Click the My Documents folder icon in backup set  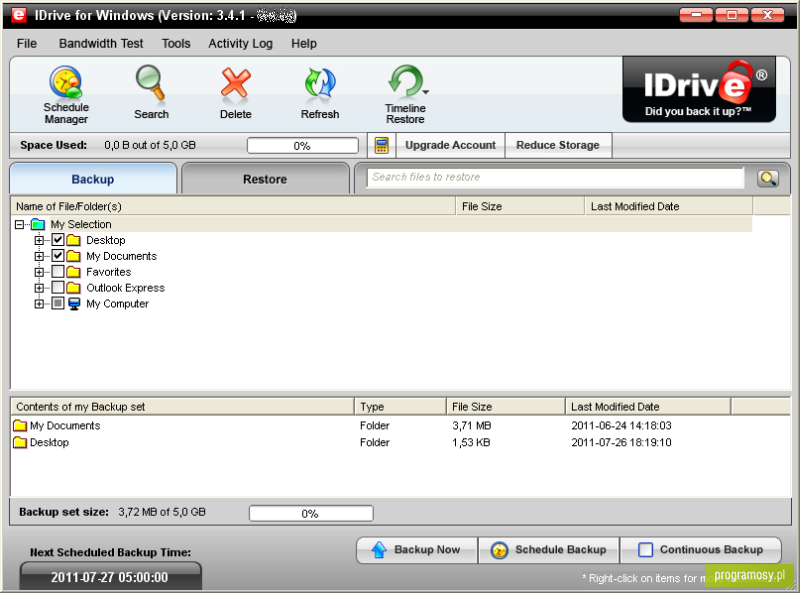[x=20, y=425]
